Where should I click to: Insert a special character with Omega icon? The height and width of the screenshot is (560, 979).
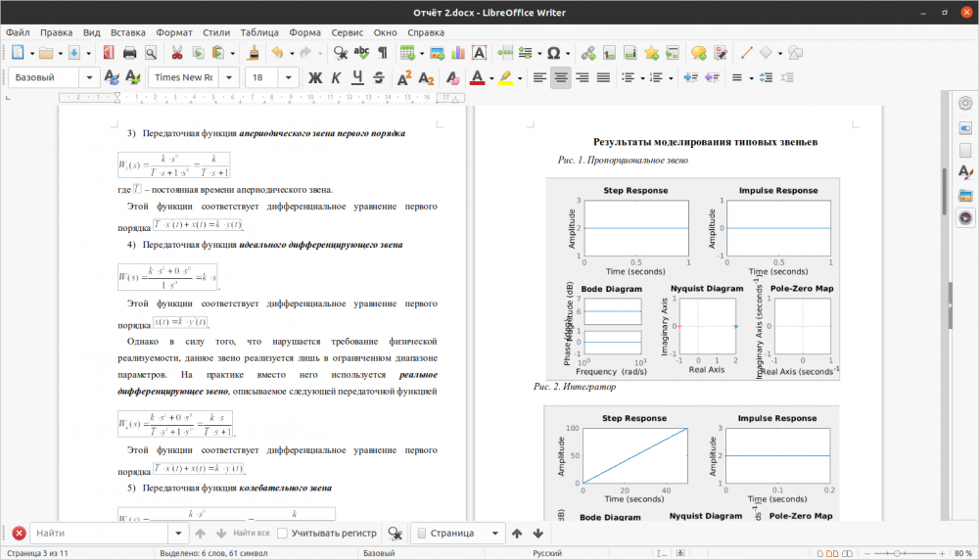554,53
